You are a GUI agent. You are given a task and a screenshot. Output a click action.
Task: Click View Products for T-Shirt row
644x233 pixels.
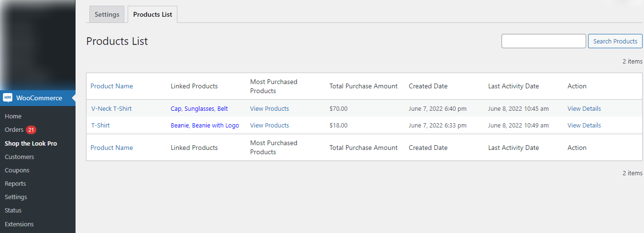(x=270, y=125)
